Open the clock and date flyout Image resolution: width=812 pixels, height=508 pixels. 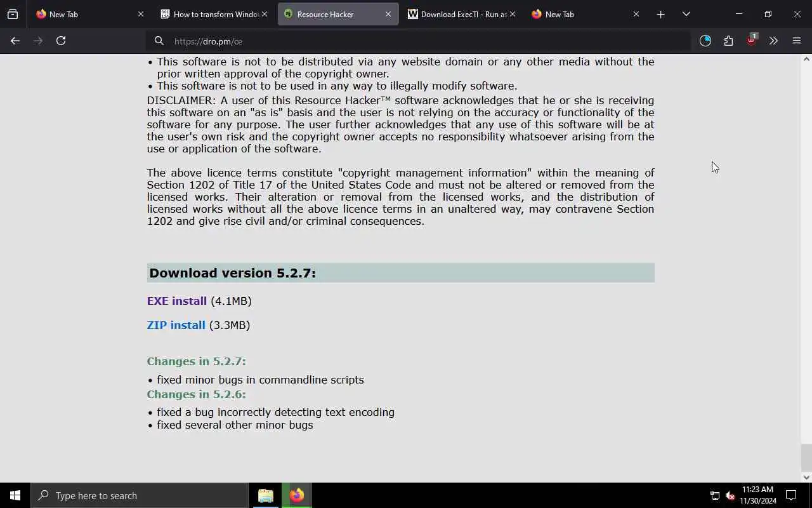(x=758, y=495)
